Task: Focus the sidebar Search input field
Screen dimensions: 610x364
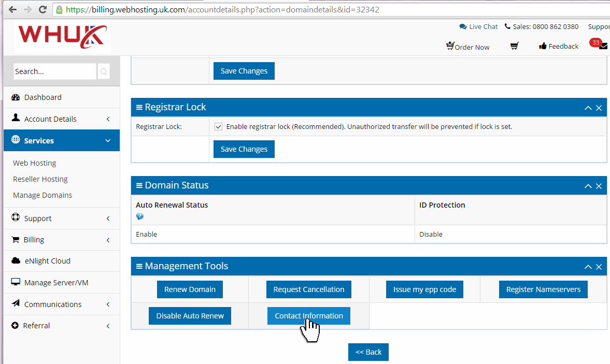Action: [x=54, y=71]
